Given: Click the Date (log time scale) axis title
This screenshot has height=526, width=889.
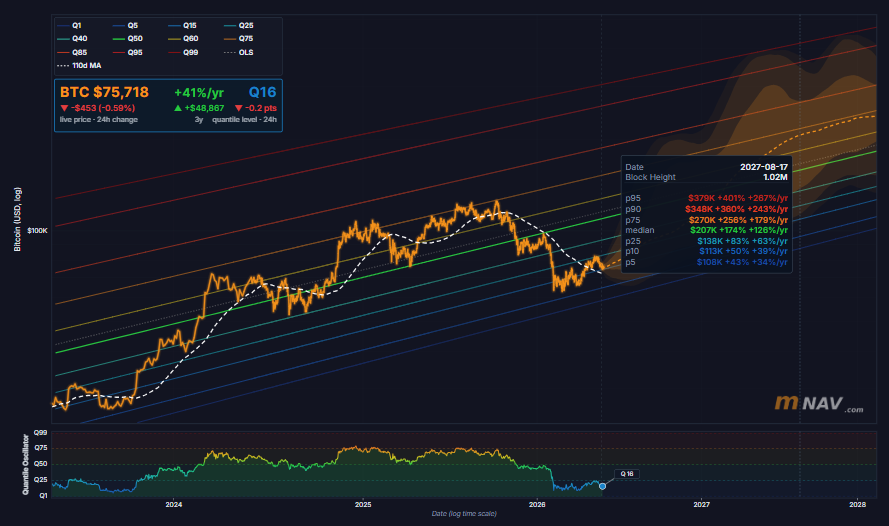Looking at the screenshot, I should click(x=464, y=514).
